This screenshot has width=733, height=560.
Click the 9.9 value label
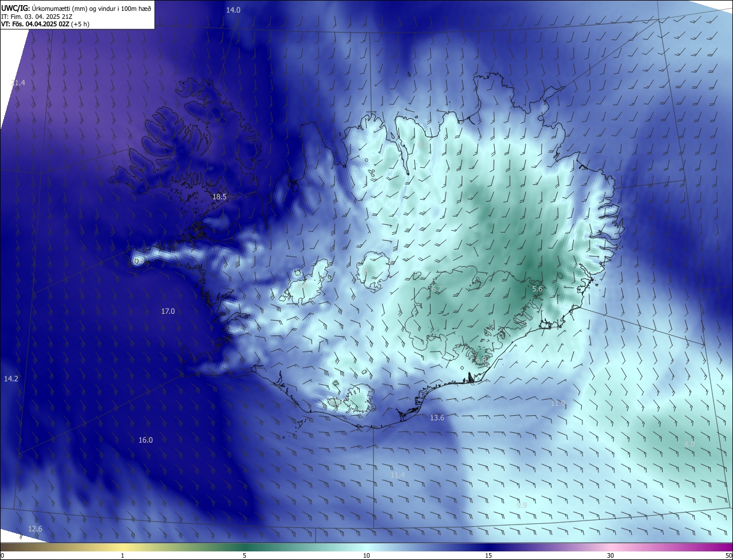click(521, 505)
